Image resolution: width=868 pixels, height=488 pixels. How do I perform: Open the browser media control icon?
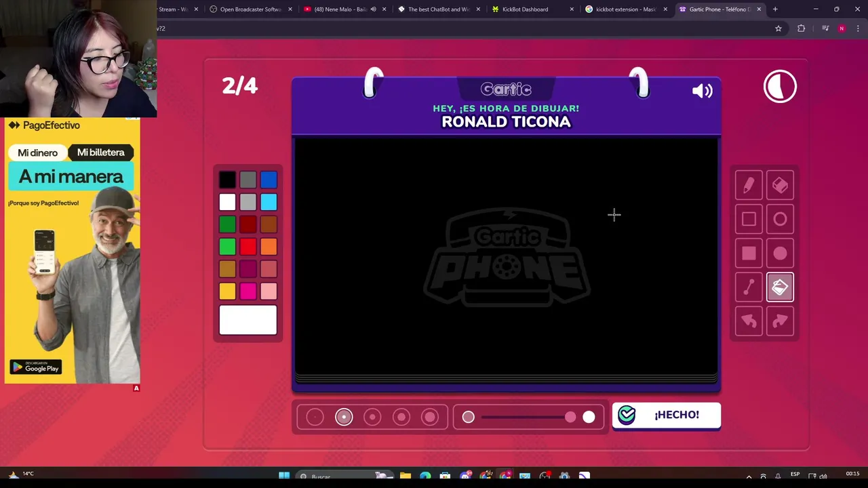pos(825,28)
